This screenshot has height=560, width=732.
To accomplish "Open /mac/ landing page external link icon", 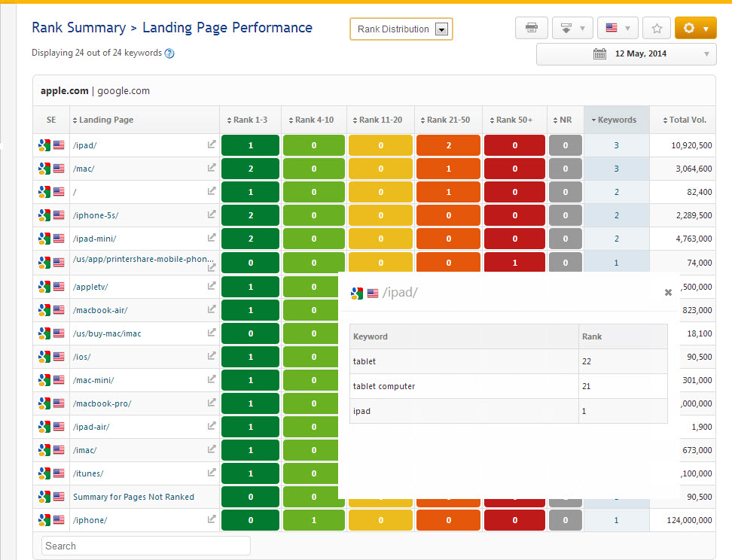I will pos(212,168).
